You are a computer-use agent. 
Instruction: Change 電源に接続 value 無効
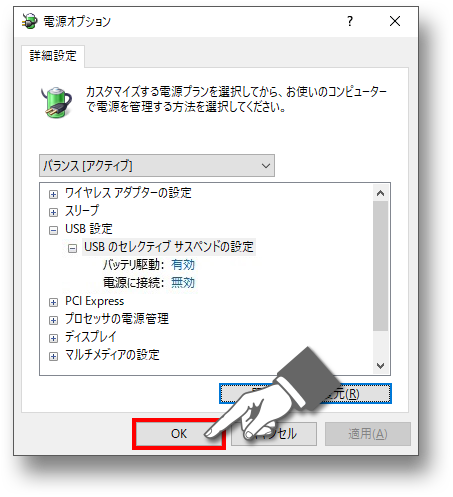(183, 283)
